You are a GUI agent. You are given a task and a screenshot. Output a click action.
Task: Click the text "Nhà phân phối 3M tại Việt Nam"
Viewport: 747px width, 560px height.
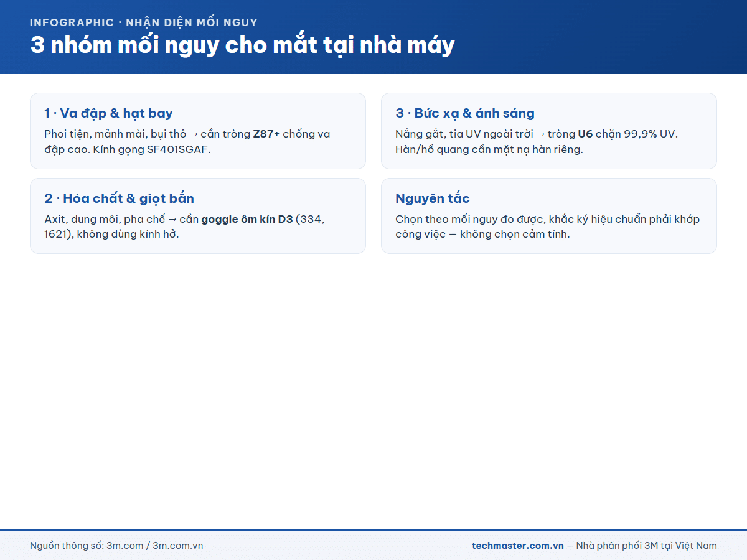[647, 546]
